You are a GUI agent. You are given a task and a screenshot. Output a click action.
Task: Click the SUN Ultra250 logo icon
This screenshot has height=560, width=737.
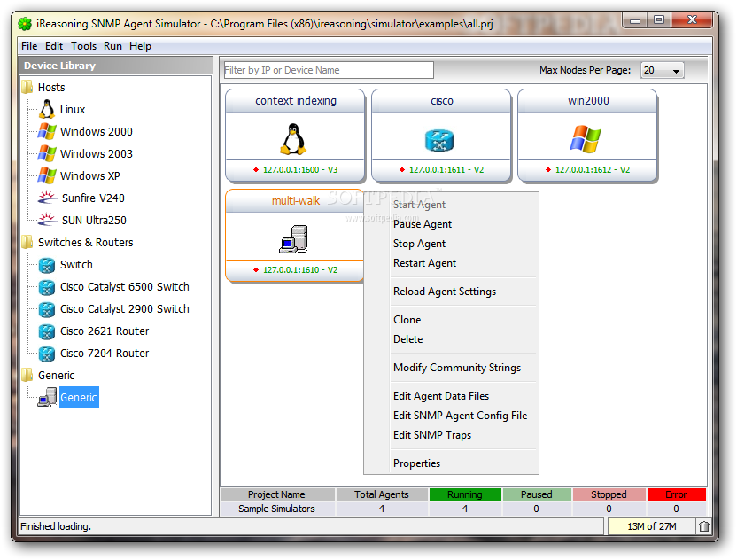pyautogui.click(x=47, y=220)
